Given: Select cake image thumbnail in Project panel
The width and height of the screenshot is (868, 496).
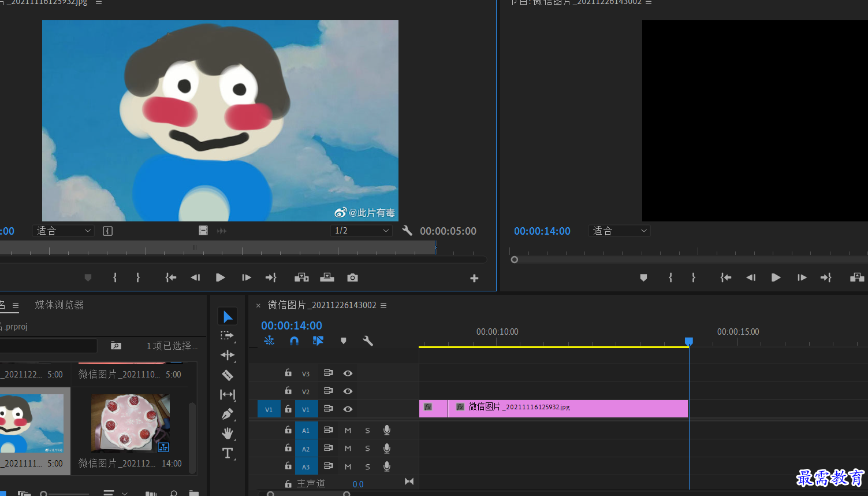Looking at the screenshot, I should click(131, 423).
